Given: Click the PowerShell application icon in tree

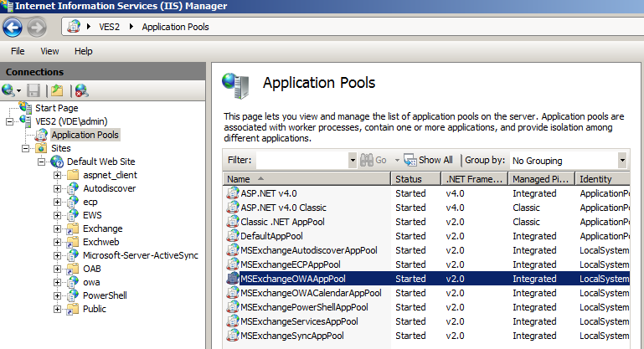Looking at the screenshot, I should [73, 295].
